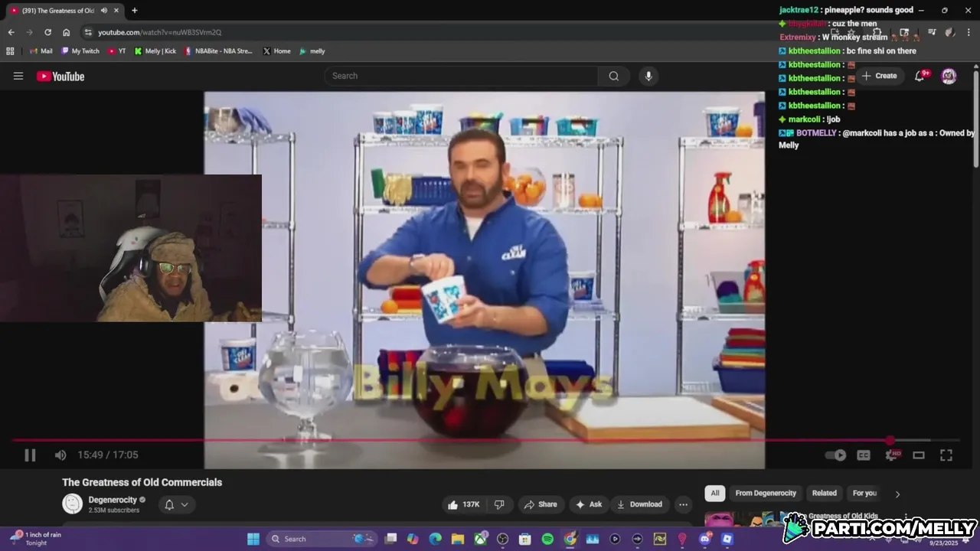Click the search magnifier button
This screenshot has width=980, height=551.
[x=614, y=76]
